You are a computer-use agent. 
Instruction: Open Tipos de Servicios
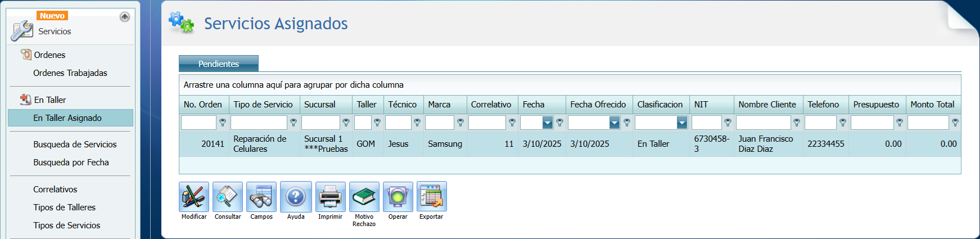coord(66,226)
